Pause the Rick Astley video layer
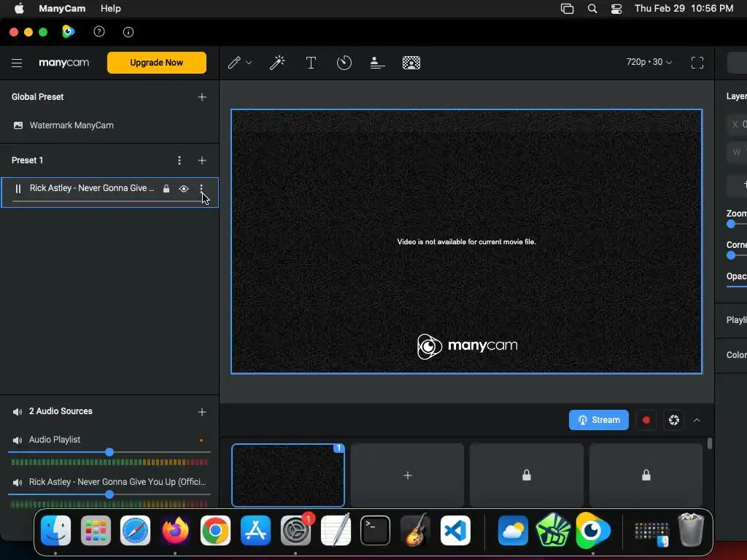Viewport: 747px width, 560px height. pyautogui.click(x=18, y=189)
